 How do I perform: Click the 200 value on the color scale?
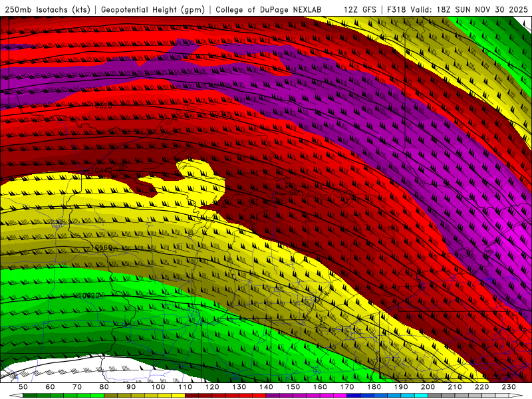pyautogui.click(x=428, y=387)
